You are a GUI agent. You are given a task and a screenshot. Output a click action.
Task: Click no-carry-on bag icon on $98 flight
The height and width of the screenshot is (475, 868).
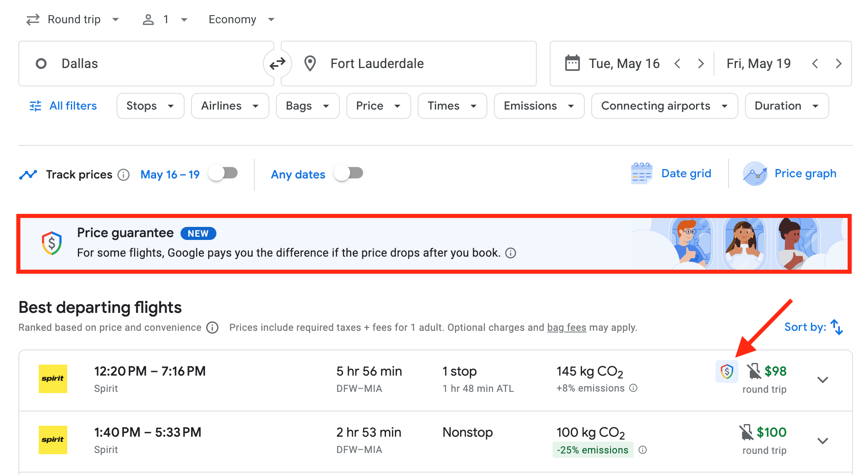(x=753, y=371)
